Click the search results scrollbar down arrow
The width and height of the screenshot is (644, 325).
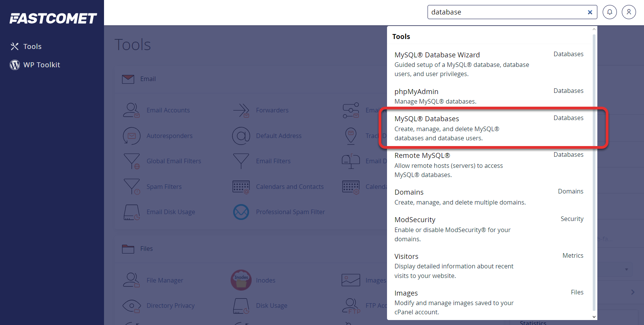(x=594, y=317)
